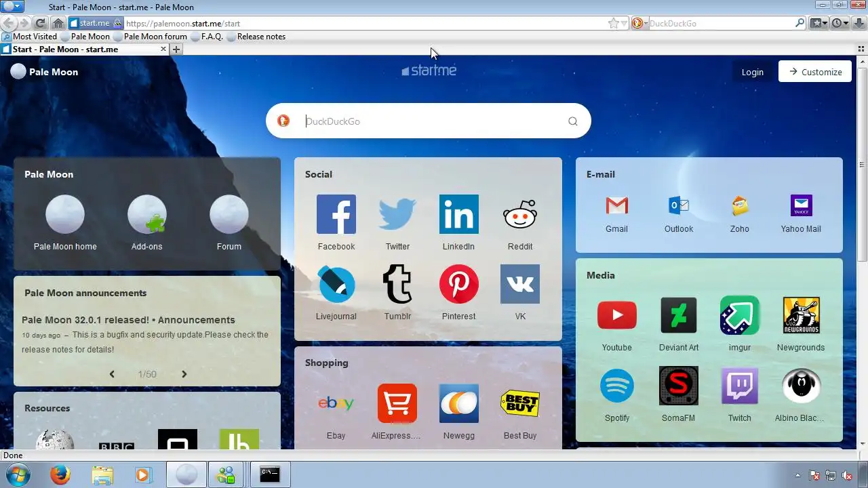Viewport: 868px width, 488px height.
Task: Focus the browser DuckDuckGo toolbar search box
Action: click(720, 23)
